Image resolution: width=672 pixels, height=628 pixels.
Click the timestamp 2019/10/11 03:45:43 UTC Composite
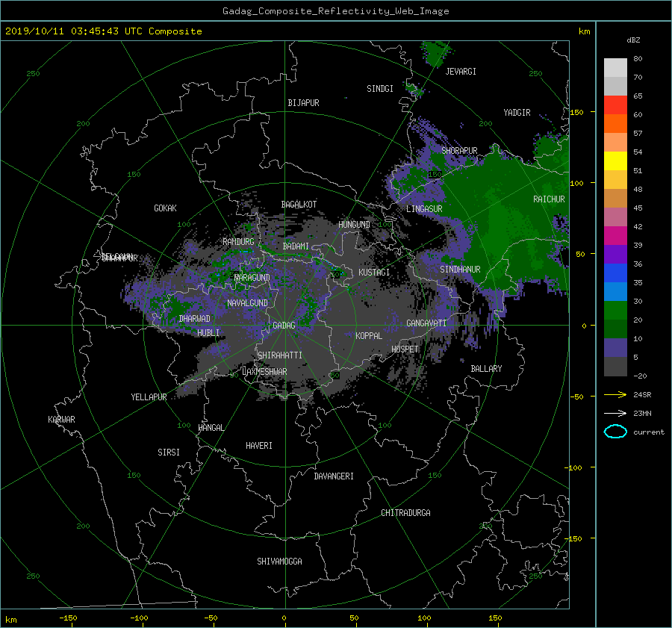point(103,31)
